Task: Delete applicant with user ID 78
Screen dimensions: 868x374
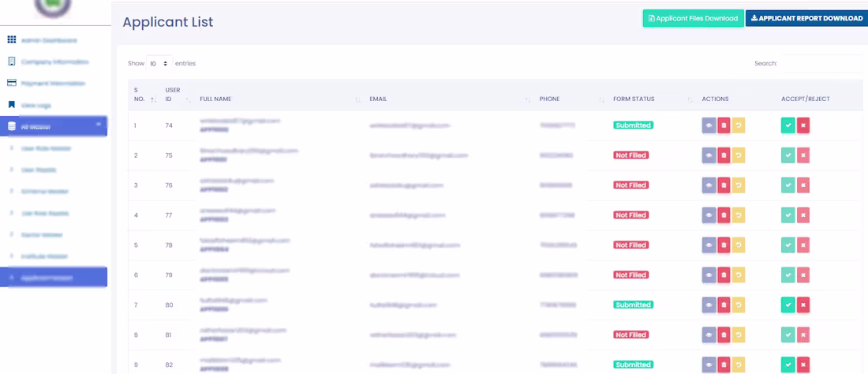Action: [x=724, y=245]
